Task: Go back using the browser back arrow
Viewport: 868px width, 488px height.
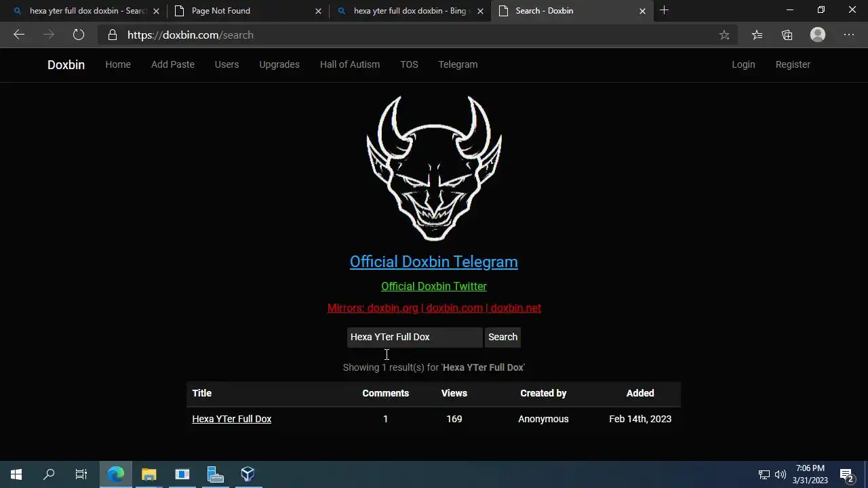Action: [x=19, y=35]
